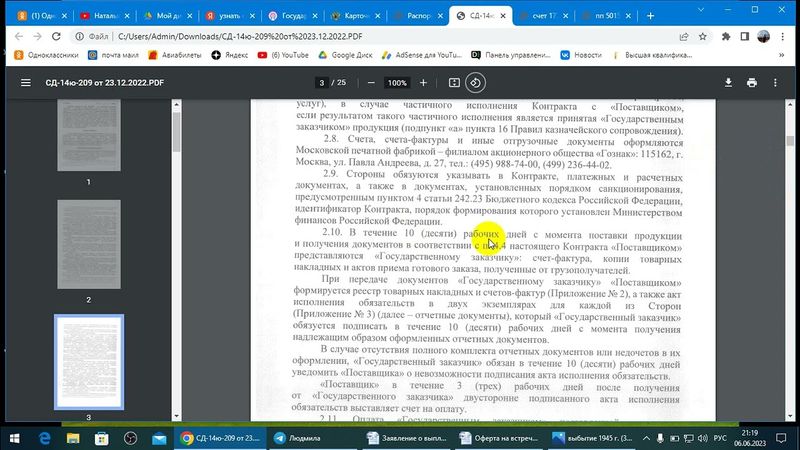This screenshot has height=450, width=800.
Task: Switch to Оферта на встреч taskbar window
Action: (x=499, y=438)
